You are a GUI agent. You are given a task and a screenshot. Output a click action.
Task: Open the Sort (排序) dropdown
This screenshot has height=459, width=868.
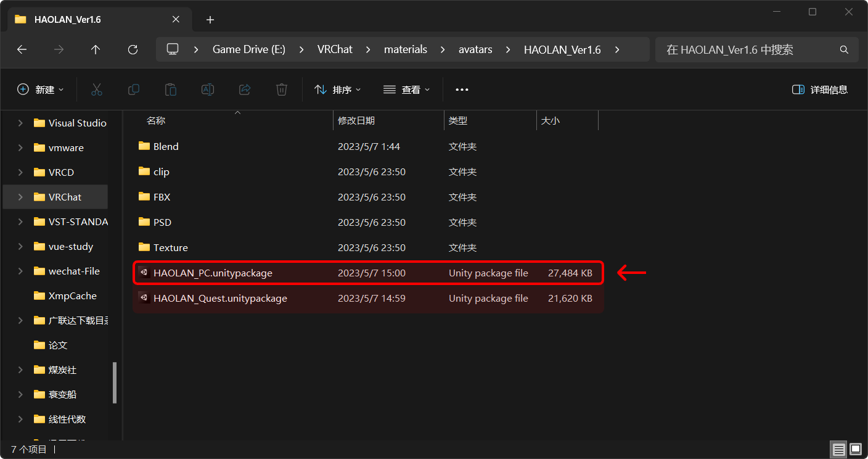[338, 89]
